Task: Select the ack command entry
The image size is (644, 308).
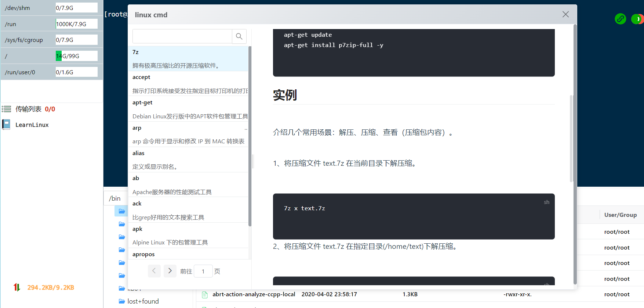Action: (188, 210)
